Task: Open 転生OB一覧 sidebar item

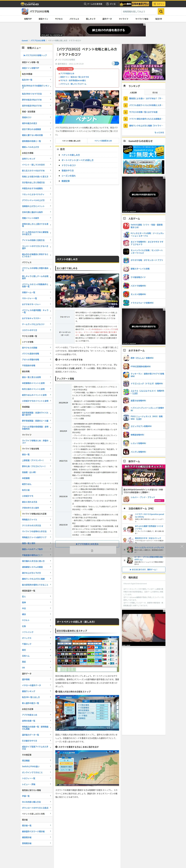Action: click(x=37, y=80)
